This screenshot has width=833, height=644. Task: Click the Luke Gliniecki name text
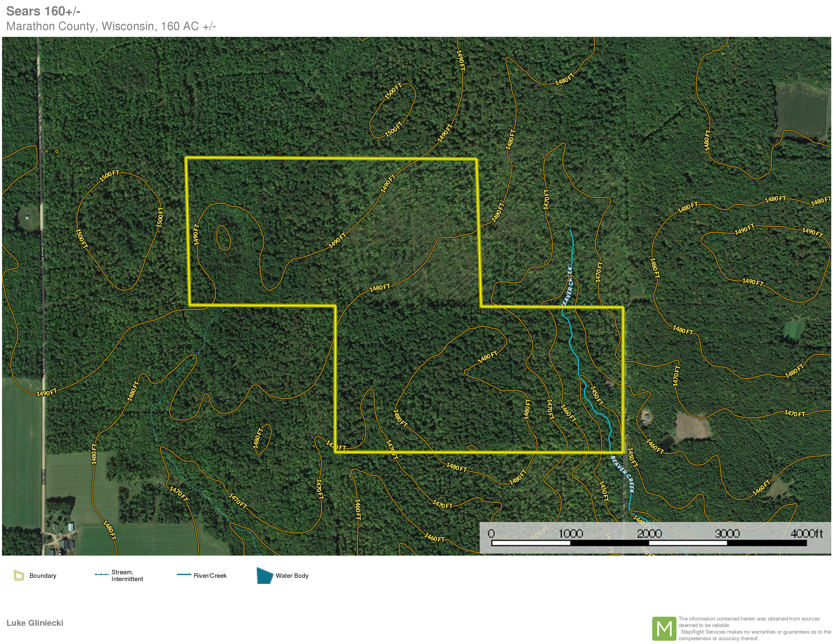(35, 623)
